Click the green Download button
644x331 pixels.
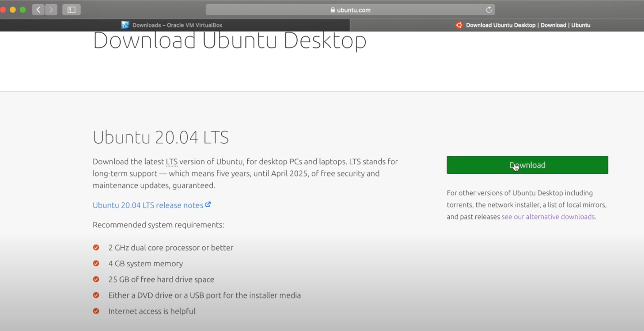pos(527,165)
